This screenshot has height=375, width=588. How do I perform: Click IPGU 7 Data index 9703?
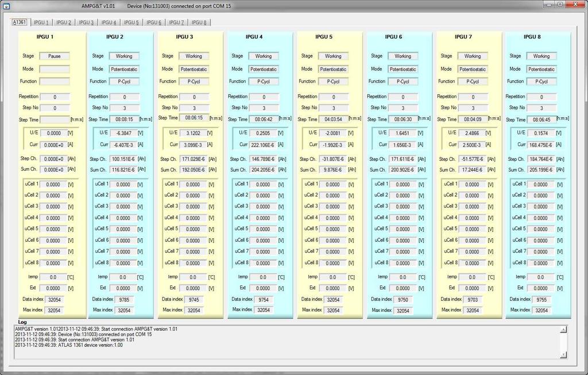coord(473,300)
